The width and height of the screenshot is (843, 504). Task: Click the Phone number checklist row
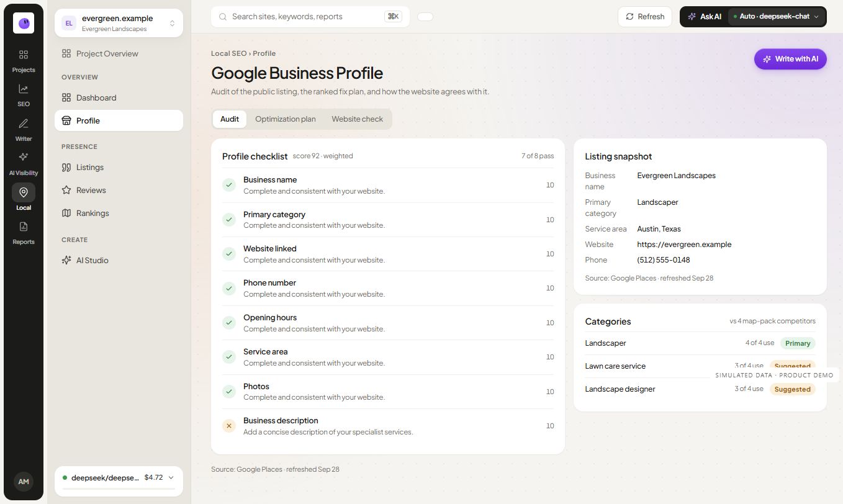coord(388,289)
